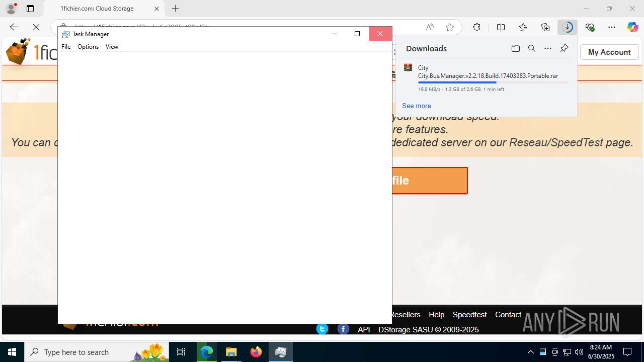Open the File menu in Task Manager
Viewport: 644px width, 362px height.
tap(66, 47)
